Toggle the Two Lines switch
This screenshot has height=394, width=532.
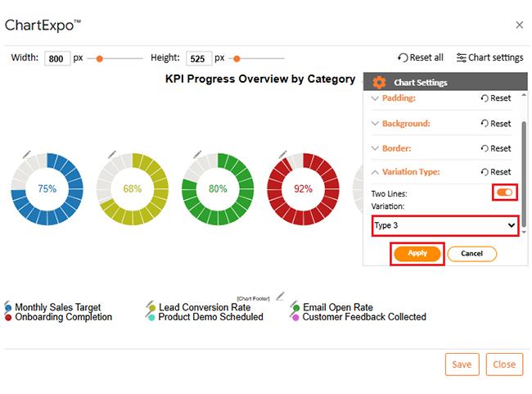(504, 192)
